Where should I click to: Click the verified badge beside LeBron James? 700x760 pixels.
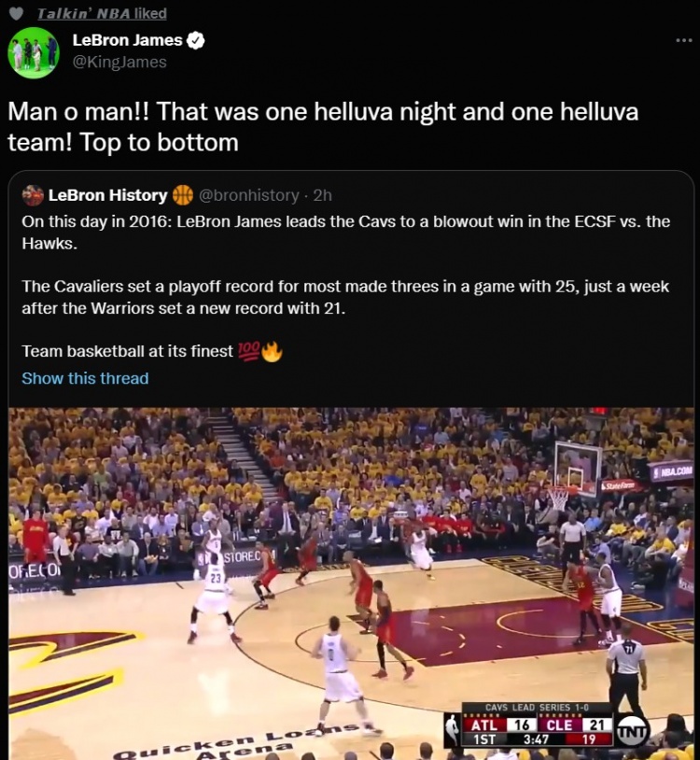pos(195,40)
